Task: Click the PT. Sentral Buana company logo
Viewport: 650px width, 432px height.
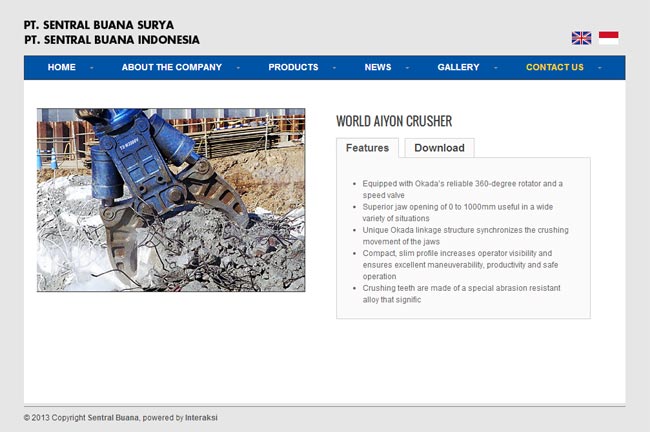Action: coord(112,32)
